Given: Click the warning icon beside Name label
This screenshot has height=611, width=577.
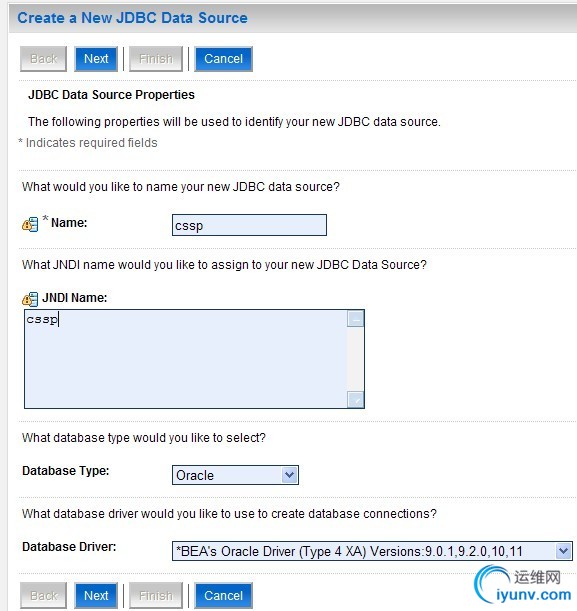Looking at the screenshot, I should pyautogui.click(x=30, y=224).
